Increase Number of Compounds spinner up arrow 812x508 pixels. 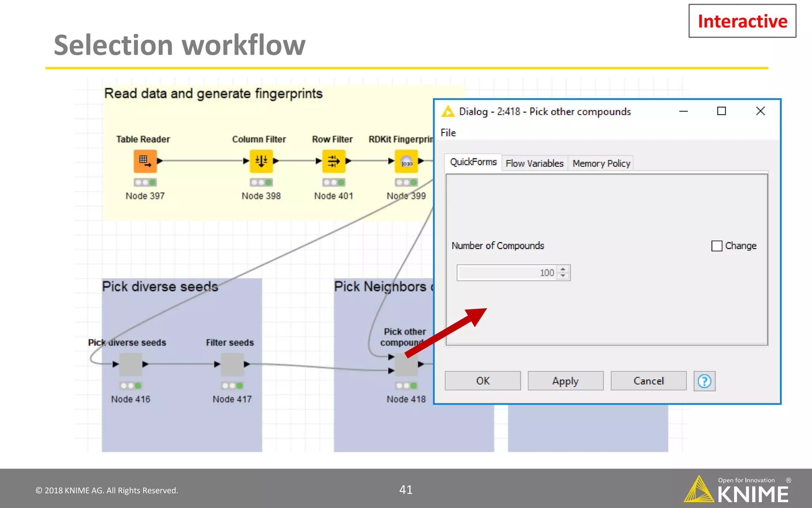click(563, 269)
